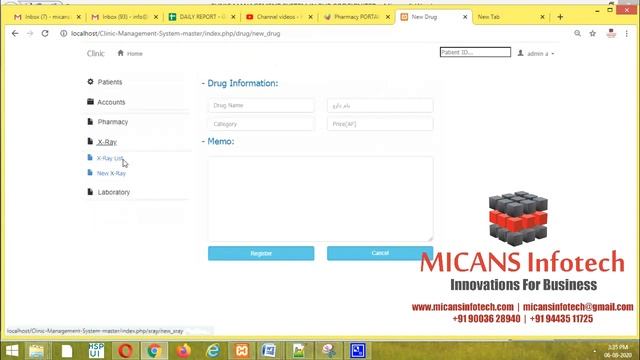The width and height of the screenshot is (640, 360).
Task: Open File Explorer from the taskbar
Action: 37,351
